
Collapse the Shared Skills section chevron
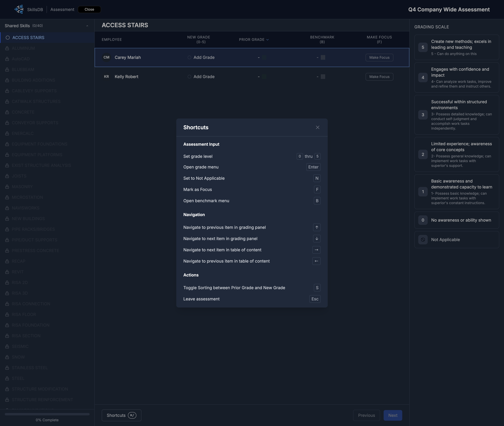click(x=87, y=26)
